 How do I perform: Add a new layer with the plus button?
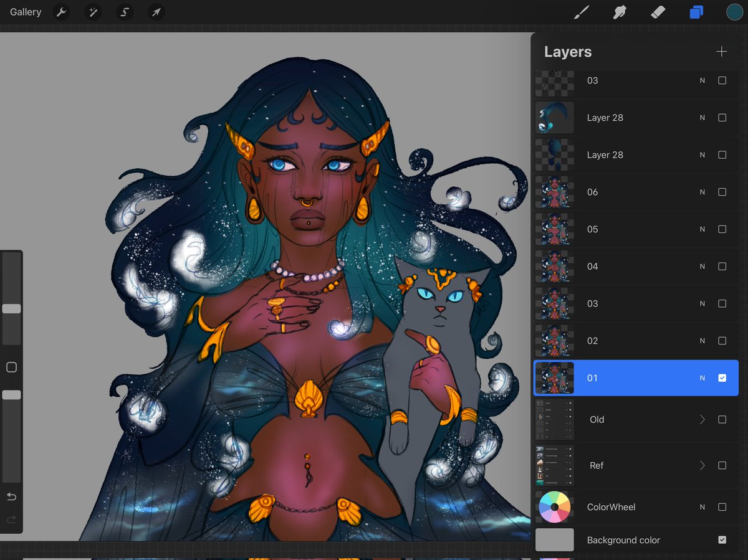[721, 52]
